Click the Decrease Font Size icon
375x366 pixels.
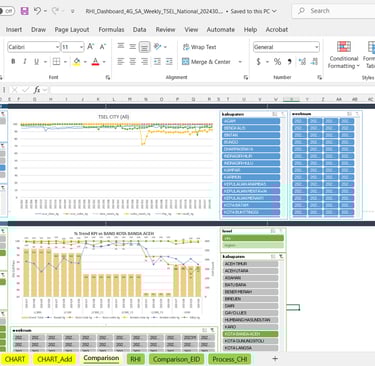(x=103, y=47)
